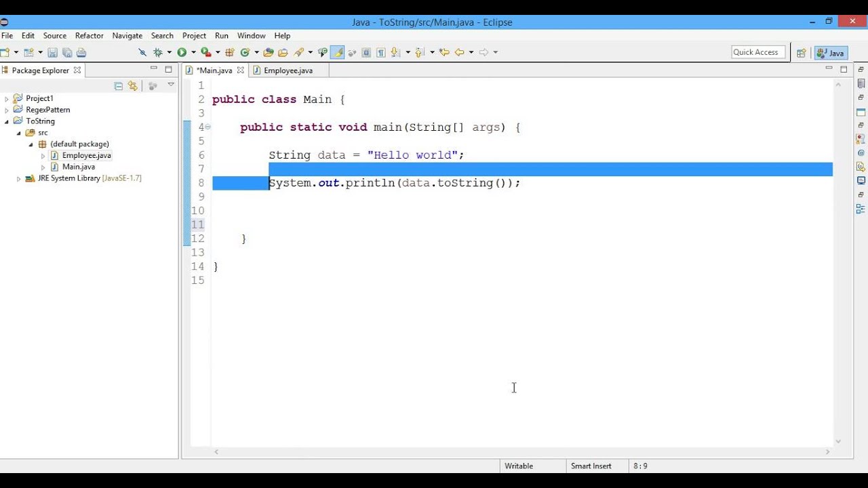This screenshot has width=868, height=488.
Task: Click the Open Type icon
Action: [x=268, y=52]
